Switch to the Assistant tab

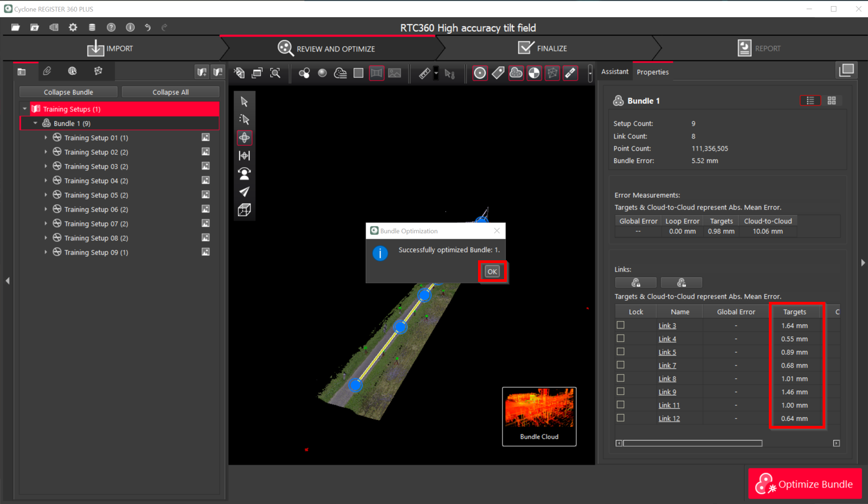point(614,71)
